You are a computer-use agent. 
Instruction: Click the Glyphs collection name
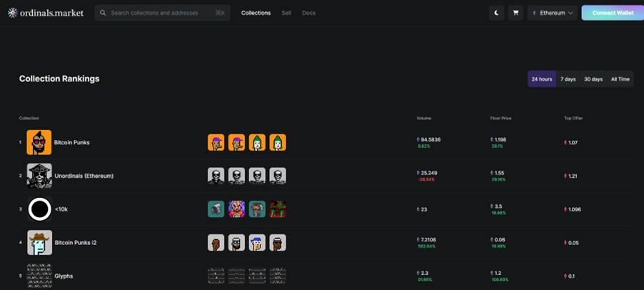pyautogui.click(x=64, y=276)
